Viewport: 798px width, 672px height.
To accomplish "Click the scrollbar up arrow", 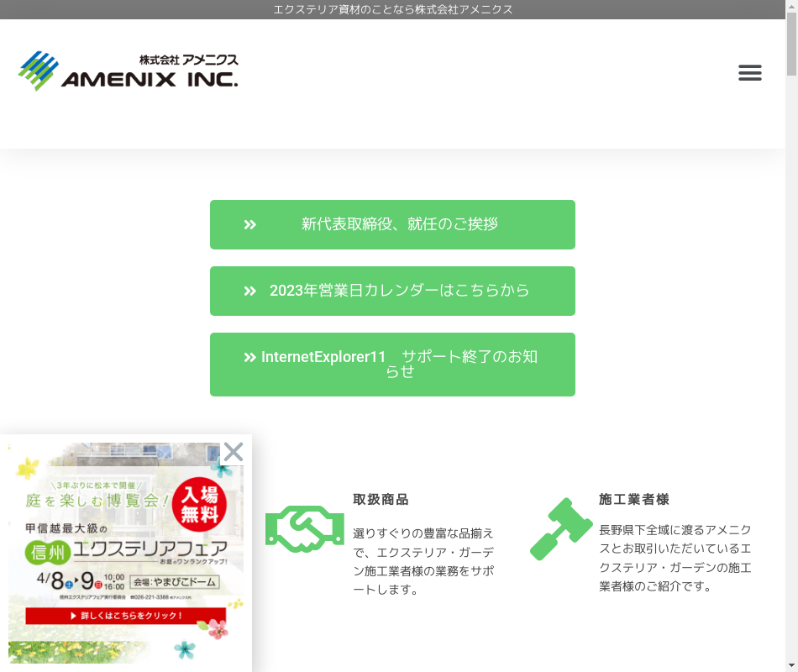I will point(791,6).
